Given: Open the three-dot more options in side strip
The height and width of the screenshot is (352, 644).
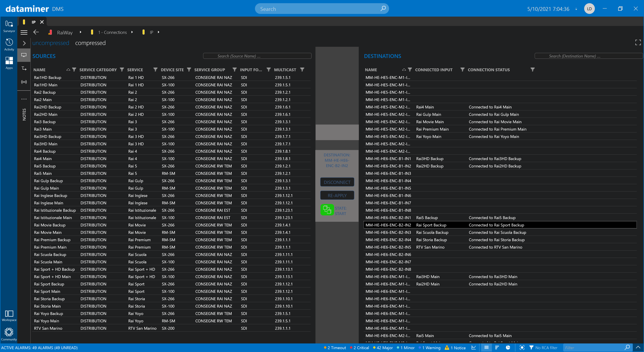Looking at the screenshot, I should pos(24,99).
